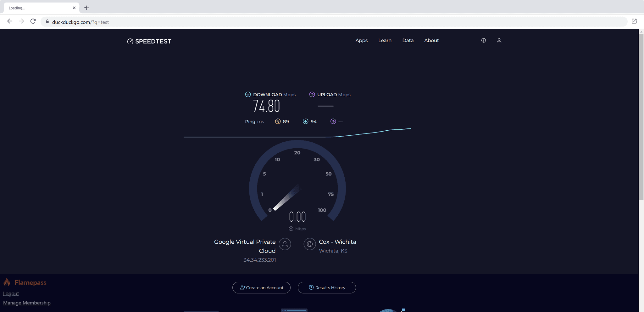Click the upload arrow icon next to UPLOAD
Image resolution: width=644 pixels, height=312 pixels.
pyautogui.click(x=312, y=94)
